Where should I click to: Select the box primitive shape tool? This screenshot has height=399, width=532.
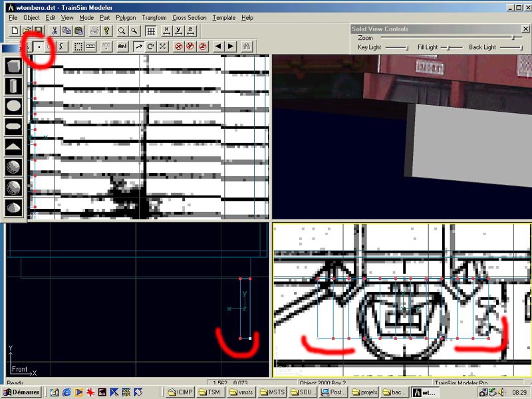click(14, 67)
